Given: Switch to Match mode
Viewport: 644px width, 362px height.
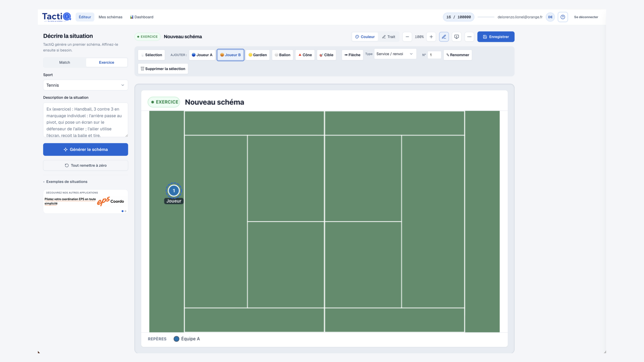Looking at the screenshot, I should coord(65,62).
